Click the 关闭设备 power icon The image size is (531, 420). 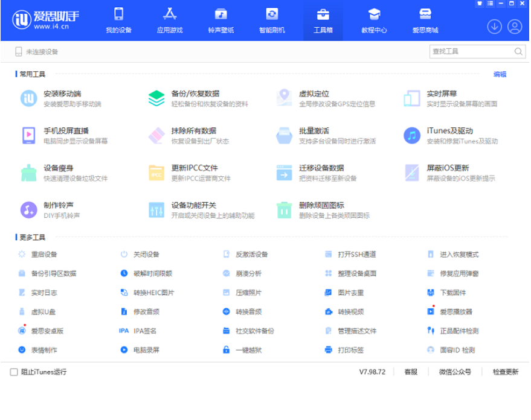click(124, 254)
